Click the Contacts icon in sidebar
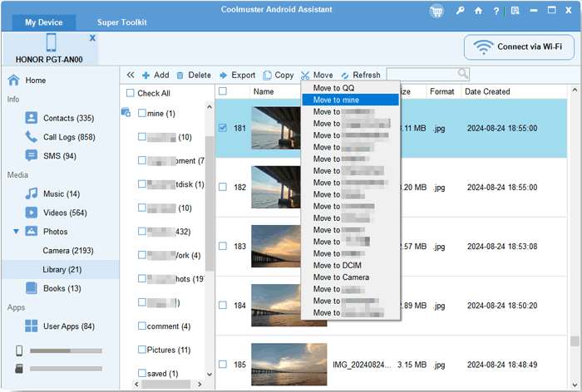The width and height of the screenshot is (582, 392). [x=32, y=118]
